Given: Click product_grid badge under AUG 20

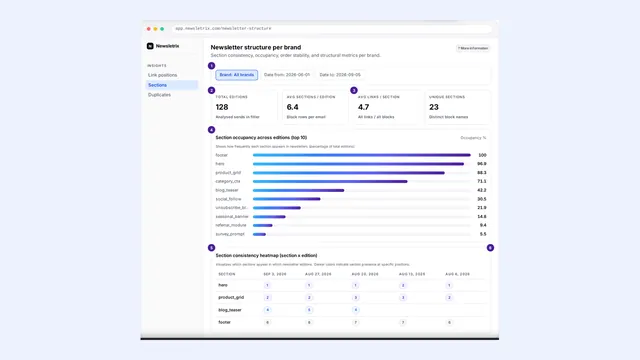Looking at the screenshot, I should (356, 298).
